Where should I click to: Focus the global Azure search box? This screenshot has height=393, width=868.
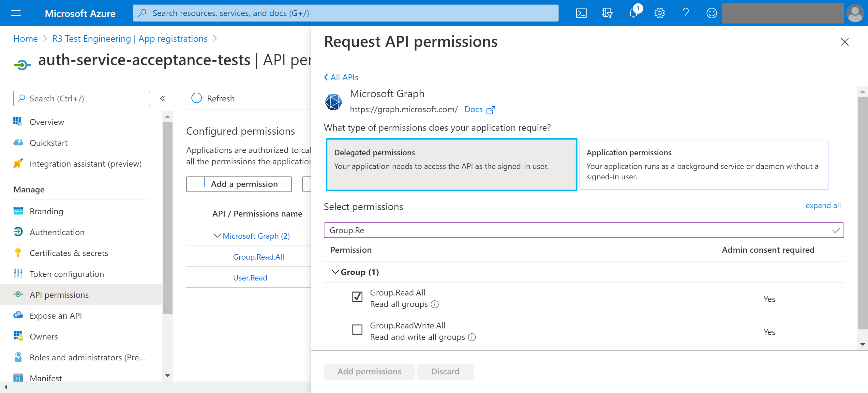tap(345, 13)
